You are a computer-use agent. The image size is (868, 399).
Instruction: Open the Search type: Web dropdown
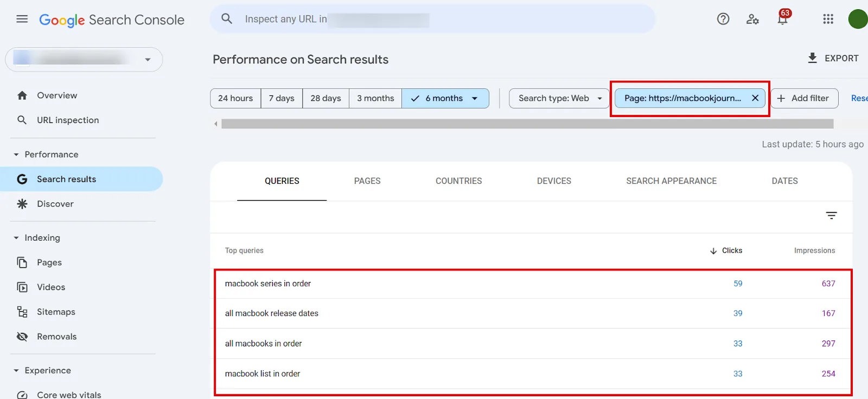[x=559, y=98]
